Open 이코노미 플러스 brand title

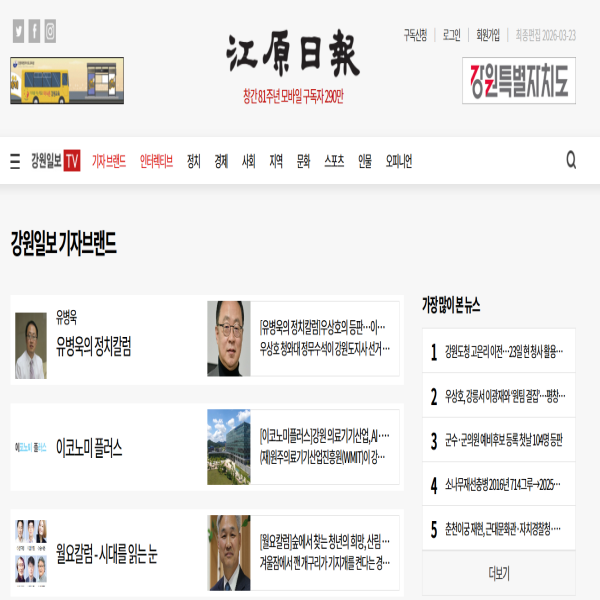[89, 448]
